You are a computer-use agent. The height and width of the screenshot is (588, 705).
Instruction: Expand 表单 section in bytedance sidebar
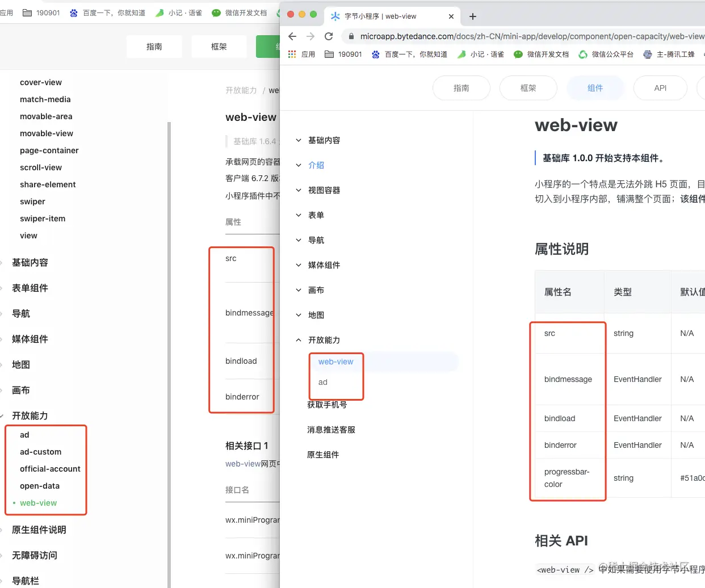(310, 215)
